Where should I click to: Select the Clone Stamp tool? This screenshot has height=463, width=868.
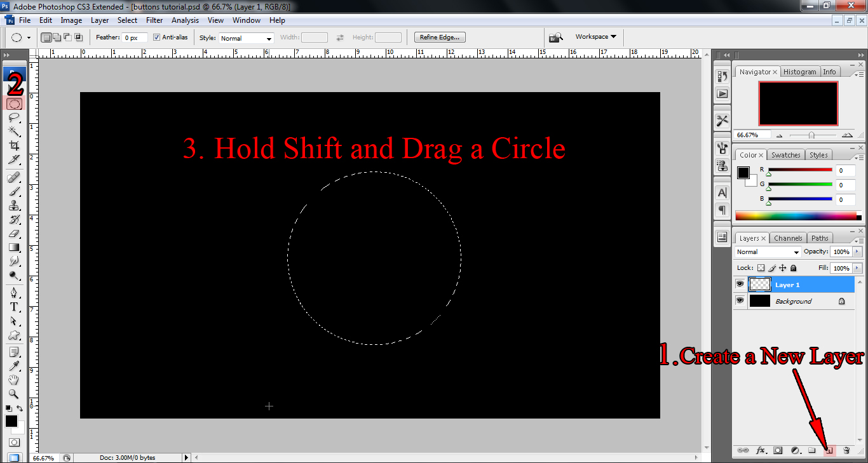(14, 205)
